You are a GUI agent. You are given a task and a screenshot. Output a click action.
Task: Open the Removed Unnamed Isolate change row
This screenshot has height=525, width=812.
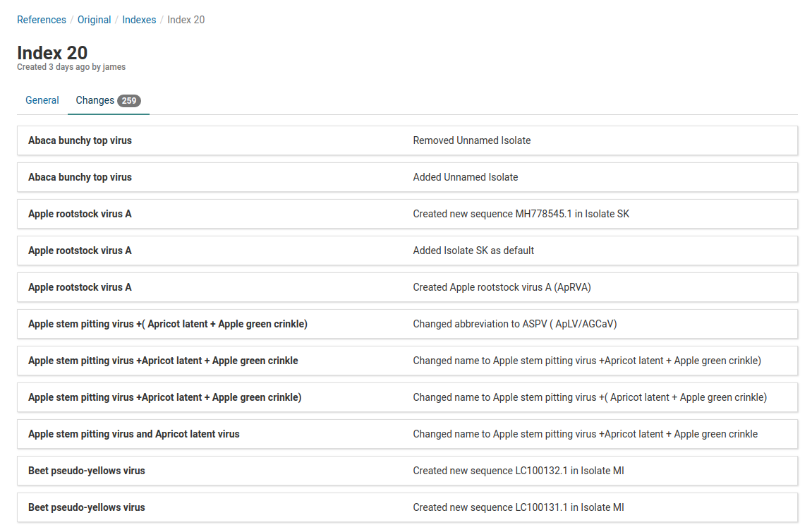point(407,140)
